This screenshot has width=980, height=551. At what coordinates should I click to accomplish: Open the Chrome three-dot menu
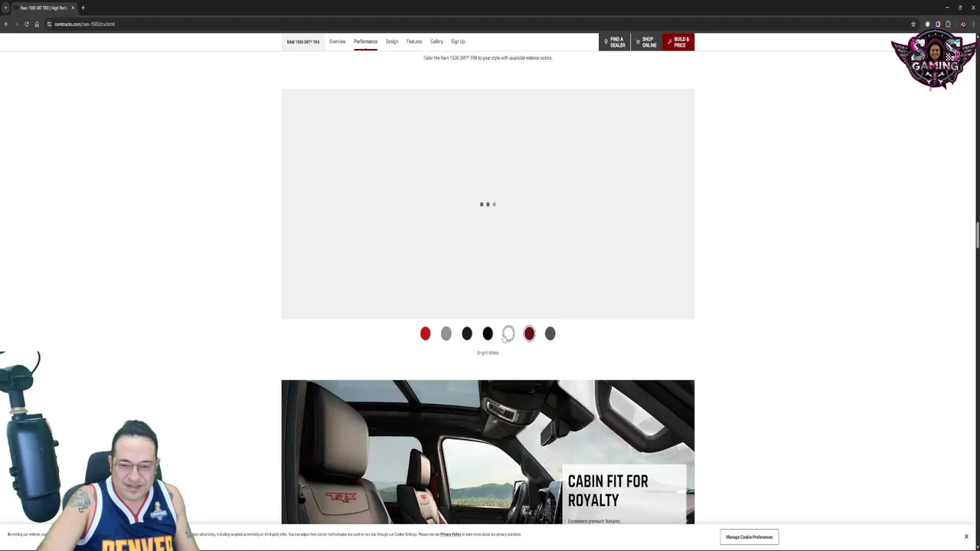(973, 24)
